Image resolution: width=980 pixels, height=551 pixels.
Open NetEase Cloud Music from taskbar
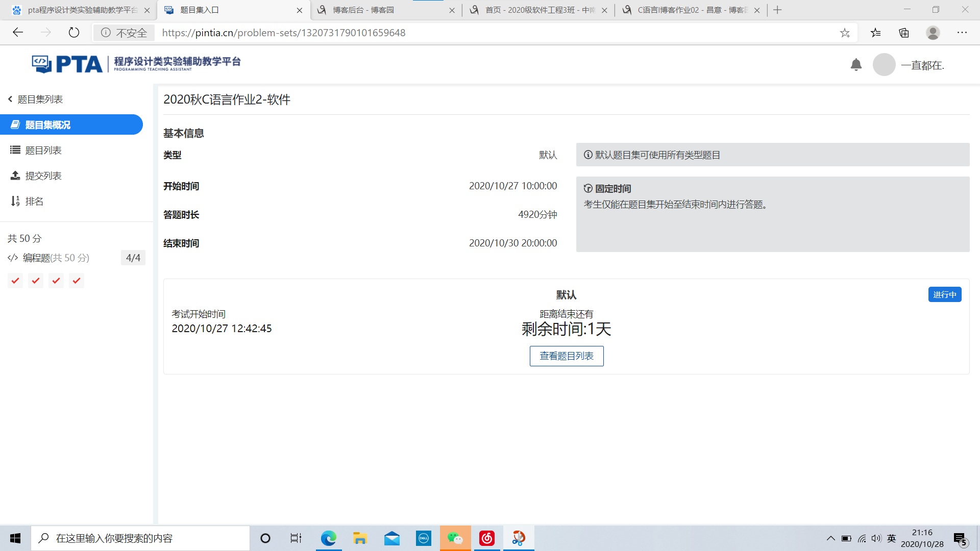click(486, 538)
